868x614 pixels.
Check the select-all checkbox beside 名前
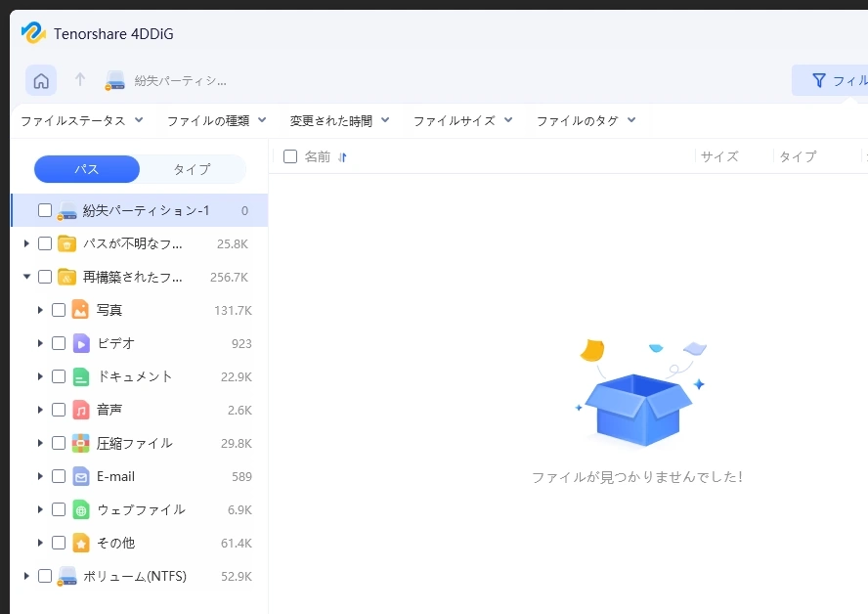coord(288,156)
